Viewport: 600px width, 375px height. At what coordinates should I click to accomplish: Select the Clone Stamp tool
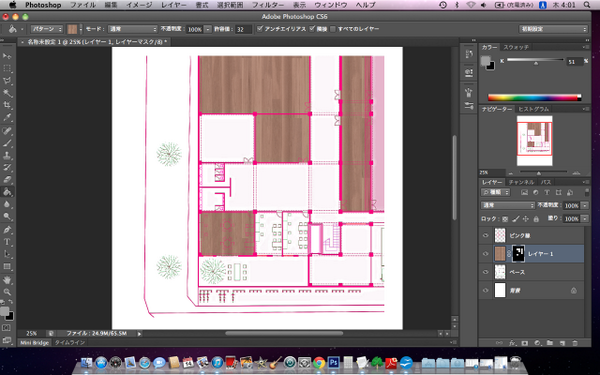pos(7,155)
